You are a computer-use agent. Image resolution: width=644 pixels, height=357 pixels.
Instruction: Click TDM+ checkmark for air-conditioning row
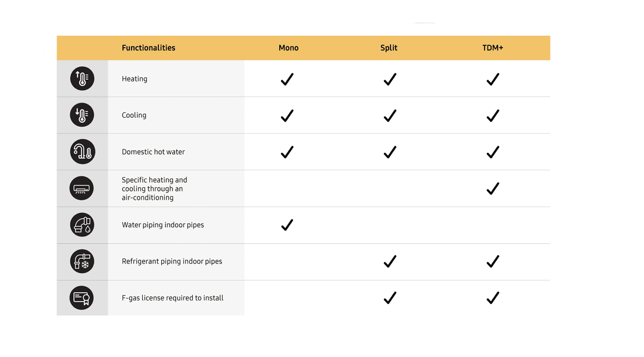pyautogui.click(x=492, y=189)
